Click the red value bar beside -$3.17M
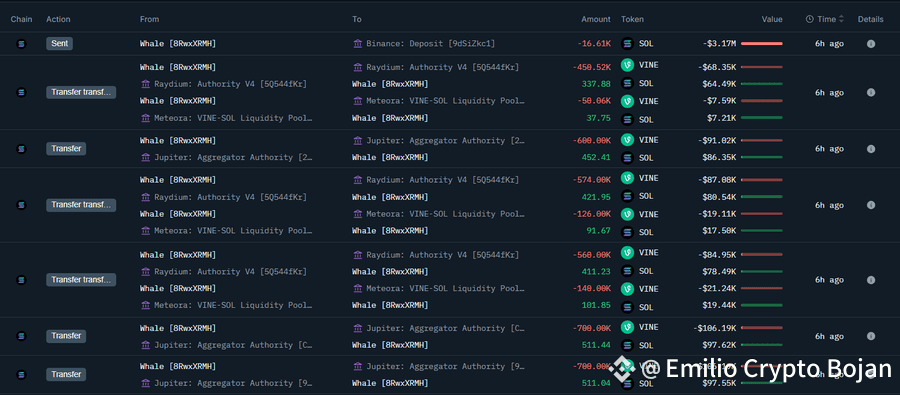 pyautogui.click(x=762, y=44)
